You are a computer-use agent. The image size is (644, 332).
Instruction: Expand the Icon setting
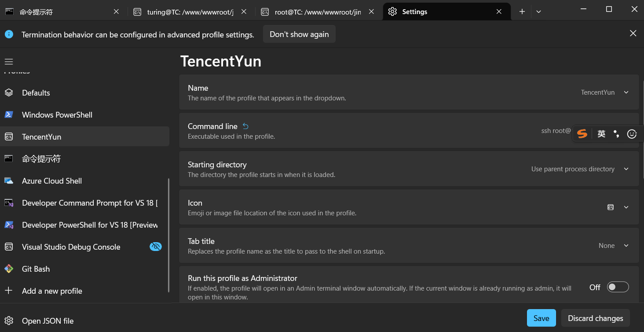click(626, 207)
